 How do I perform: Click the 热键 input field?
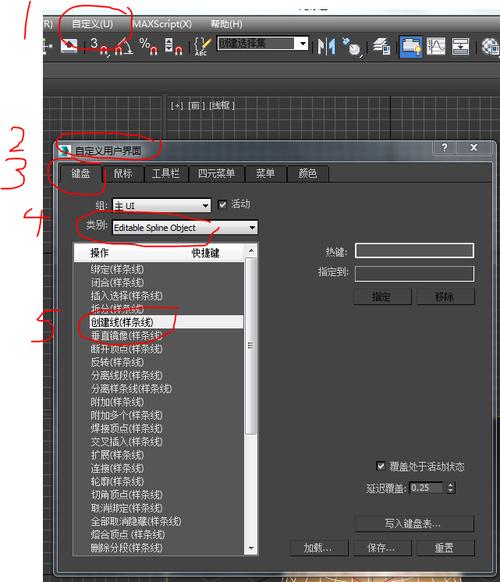[x=414, y=251]
